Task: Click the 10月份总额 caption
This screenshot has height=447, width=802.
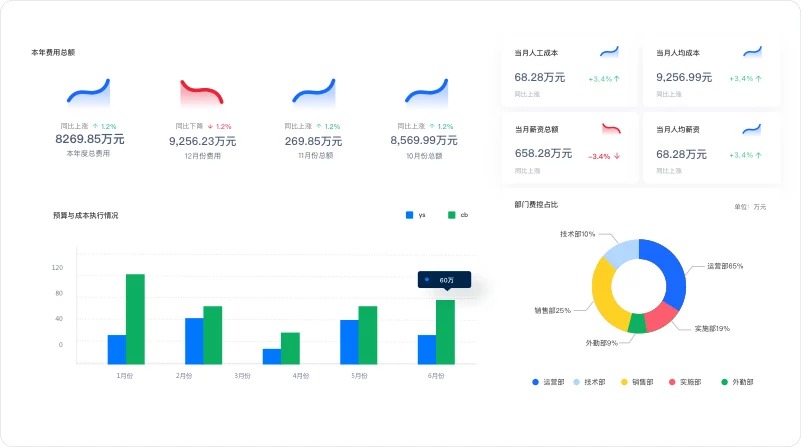Action: 424,155
